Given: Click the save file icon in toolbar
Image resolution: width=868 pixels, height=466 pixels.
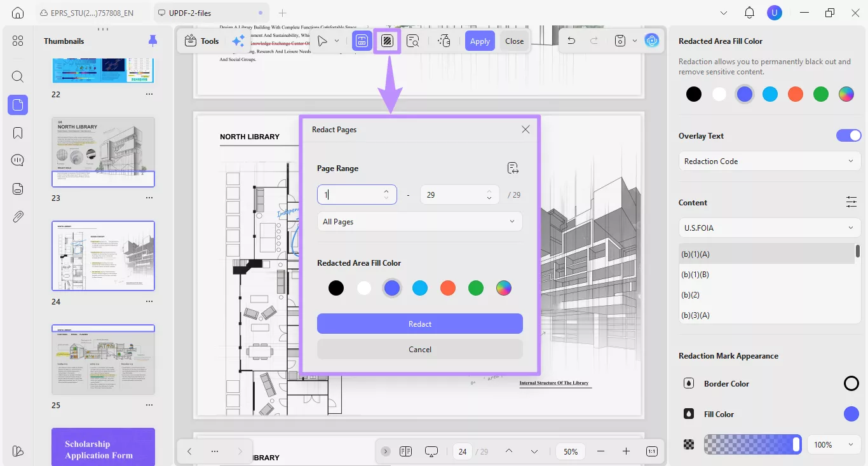Looking at the screenshot, I should pos(620,41).
